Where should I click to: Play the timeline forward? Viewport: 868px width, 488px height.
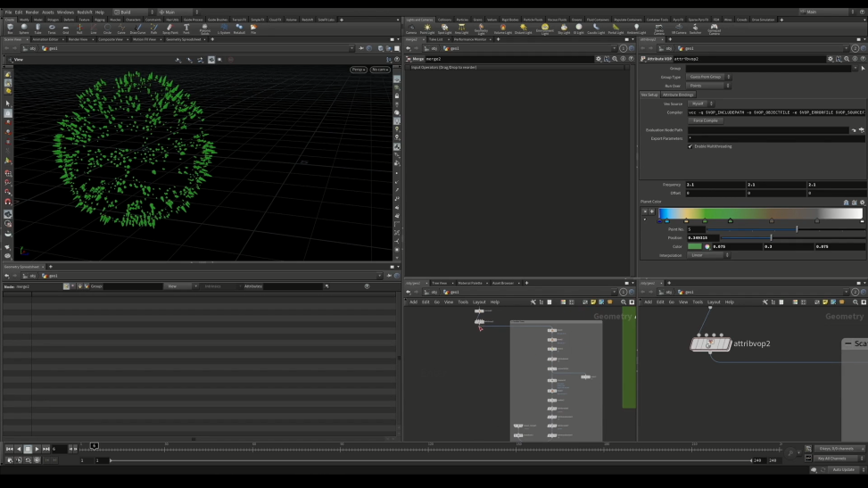[37, 450]
